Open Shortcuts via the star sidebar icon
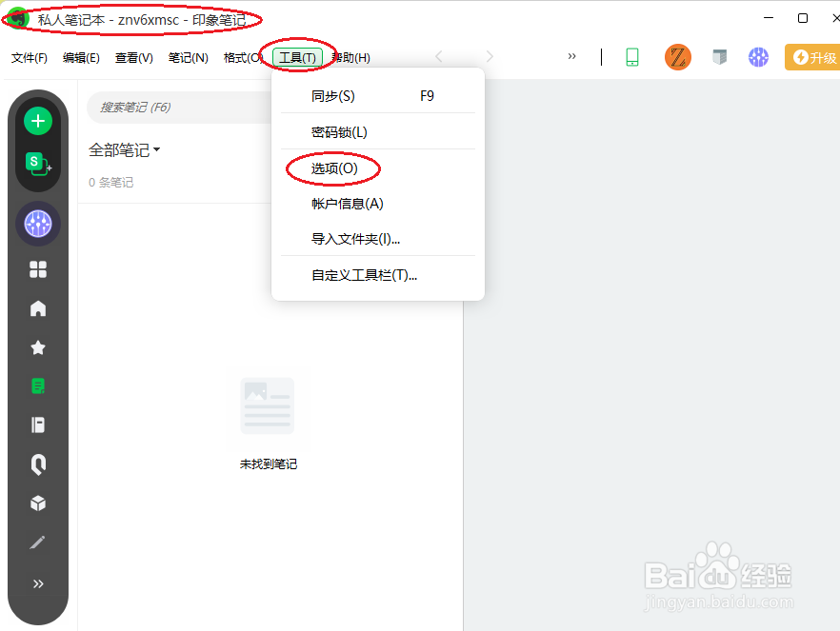Screen dimensions: 840x631 pyautogui.click(x=37, y=346)
